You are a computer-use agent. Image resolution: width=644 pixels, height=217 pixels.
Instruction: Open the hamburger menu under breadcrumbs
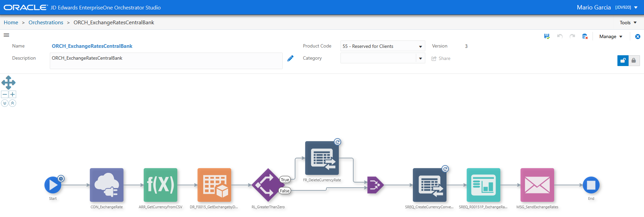tap(6, 35)
